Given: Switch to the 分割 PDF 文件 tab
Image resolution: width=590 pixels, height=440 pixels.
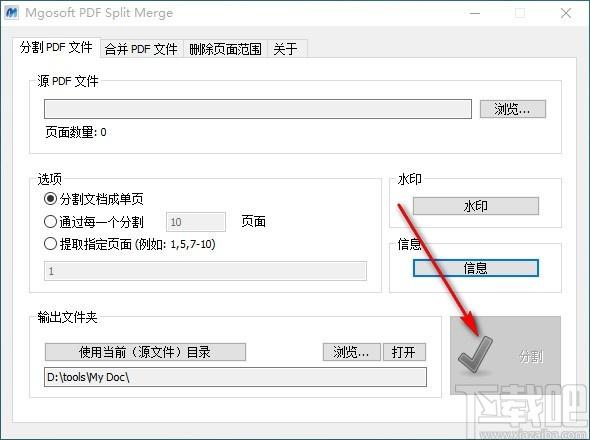Looking at the screenshot, I should point(56,47).
